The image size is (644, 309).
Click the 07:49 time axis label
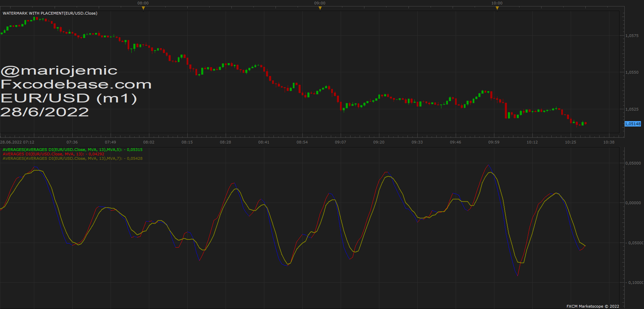[110, 142]
